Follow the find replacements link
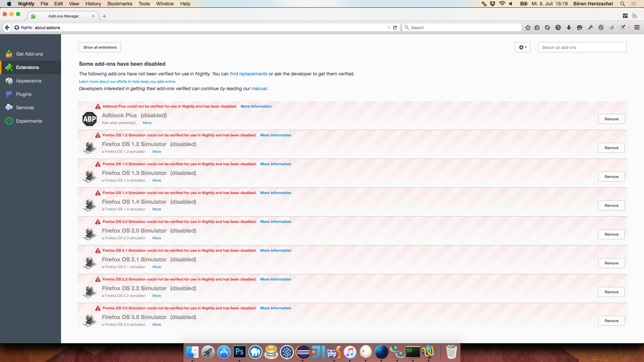This screenshot has width=644, height=362. [x=249, y=74]
